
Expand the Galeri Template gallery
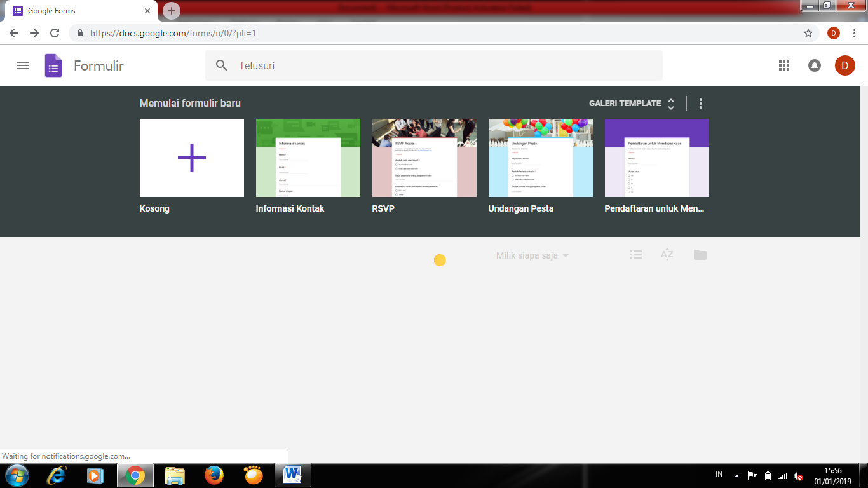pos(632,104)
